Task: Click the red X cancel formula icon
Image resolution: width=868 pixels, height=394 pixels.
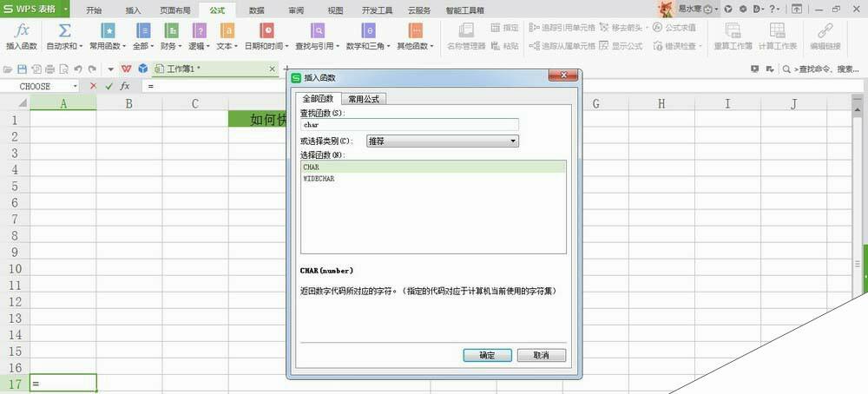Action: [93, 86]
